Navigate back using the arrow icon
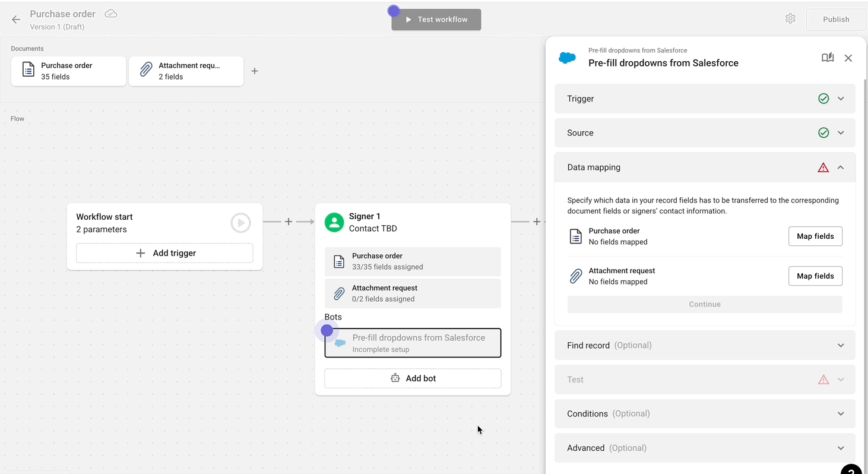 [15, 18]
